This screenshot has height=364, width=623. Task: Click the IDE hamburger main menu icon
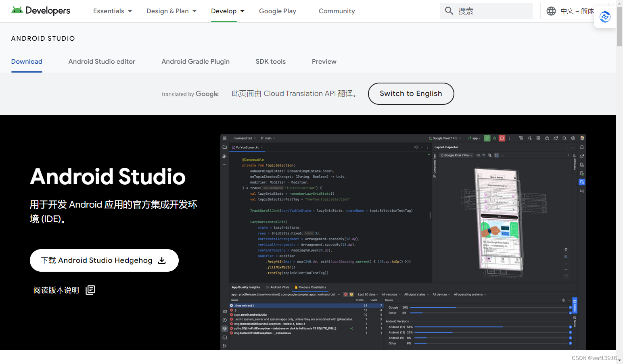click(225, 138)
